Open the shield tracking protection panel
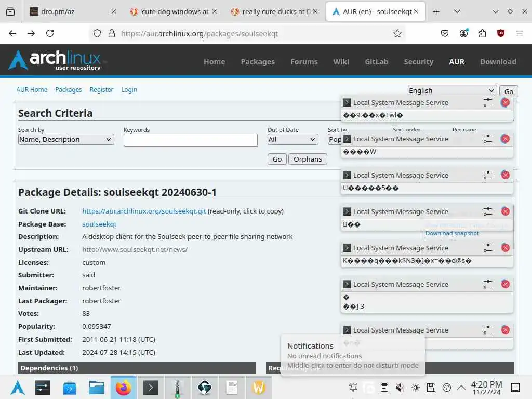Screen dimensions: 532x399 coord(97,33)
